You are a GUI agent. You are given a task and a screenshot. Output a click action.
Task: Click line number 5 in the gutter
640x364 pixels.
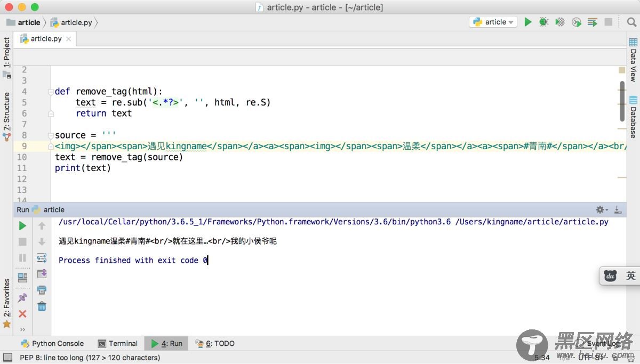[x=24, y=102]
